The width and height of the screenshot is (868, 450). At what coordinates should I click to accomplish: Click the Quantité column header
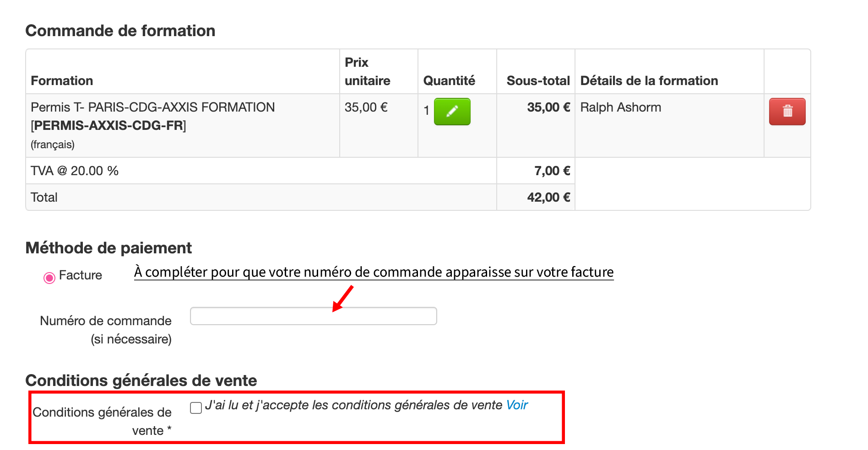449,80
